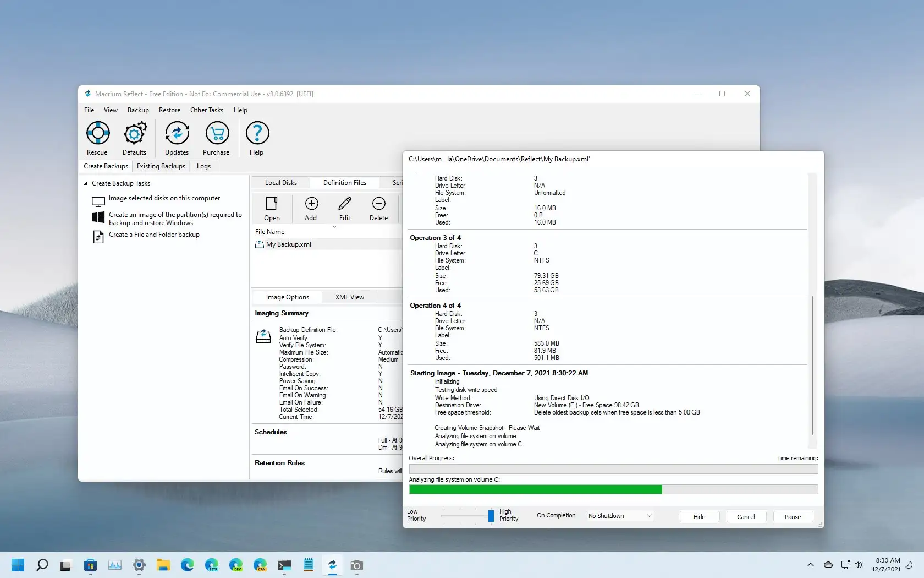Screen dimensions: 924x578
Task: Switch to the Logs tab
Action: [x=204, y=166]
